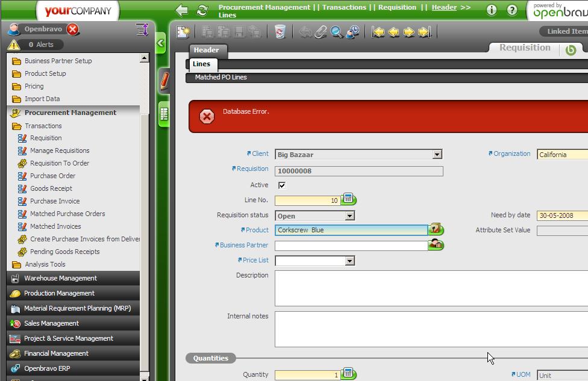This screenshot has height=381, width=588.
Task: Open Product selector icon
Action: 436,229
